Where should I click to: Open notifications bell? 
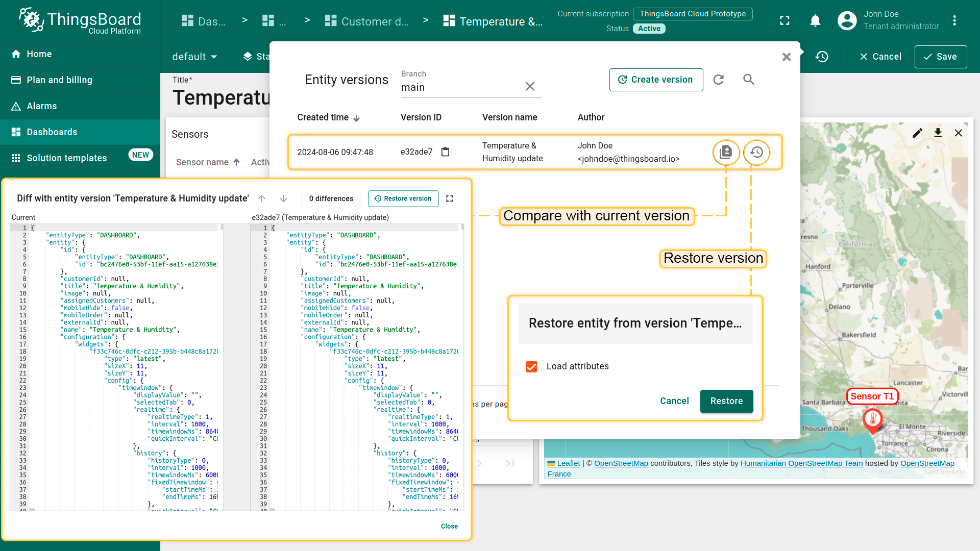pos(815,21)
